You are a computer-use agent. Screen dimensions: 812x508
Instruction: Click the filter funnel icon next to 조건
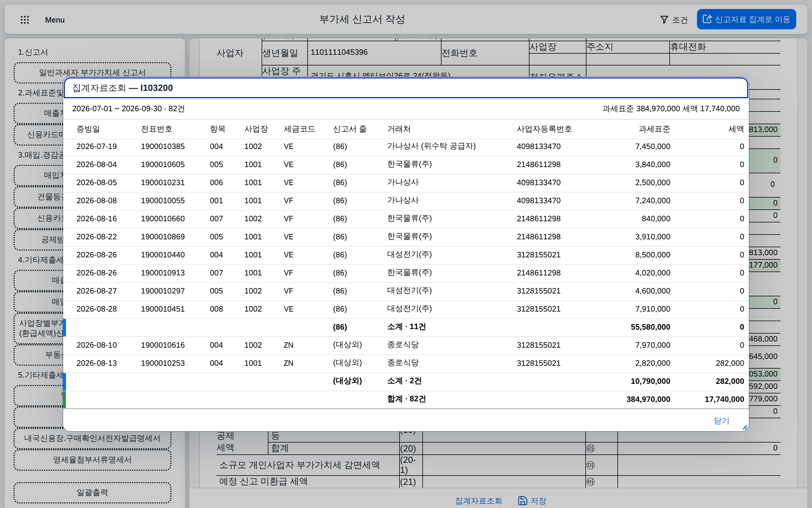tap(664, 20)
